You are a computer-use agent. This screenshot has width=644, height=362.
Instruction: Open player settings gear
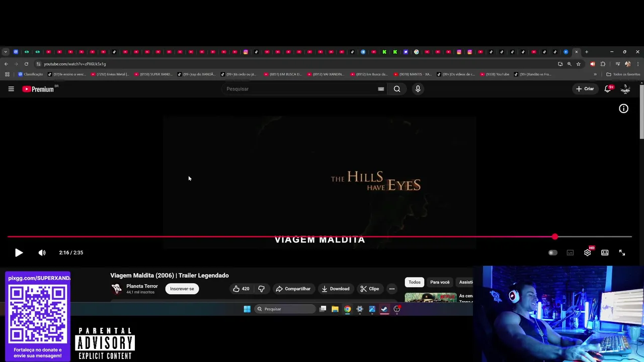(587, 253)
